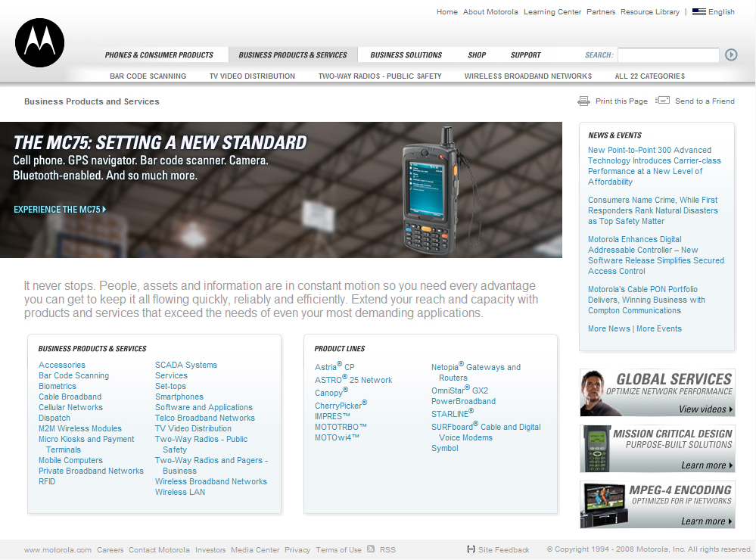Click the Motorola logo icon

pos(39,43)
